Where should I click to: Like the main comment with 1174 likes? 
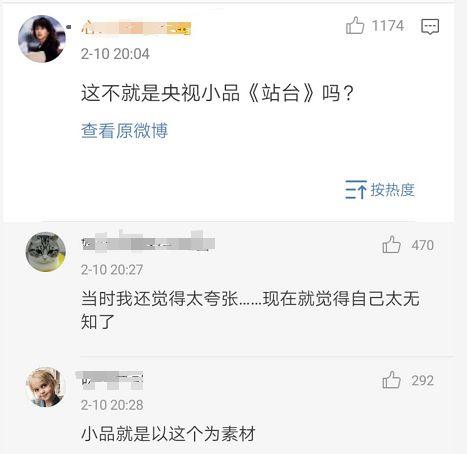point(355,26)
